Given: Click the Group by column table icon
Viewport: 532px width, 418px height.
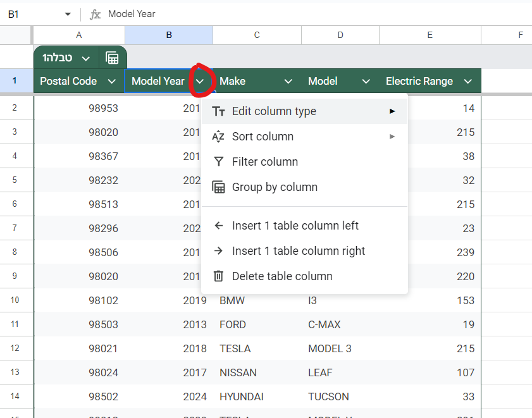Looking at the screenshot, I should click(x=218, y=187).
